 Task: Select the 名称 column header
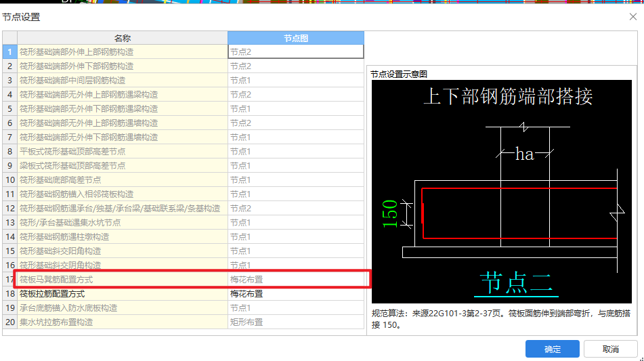coord(123,38)
